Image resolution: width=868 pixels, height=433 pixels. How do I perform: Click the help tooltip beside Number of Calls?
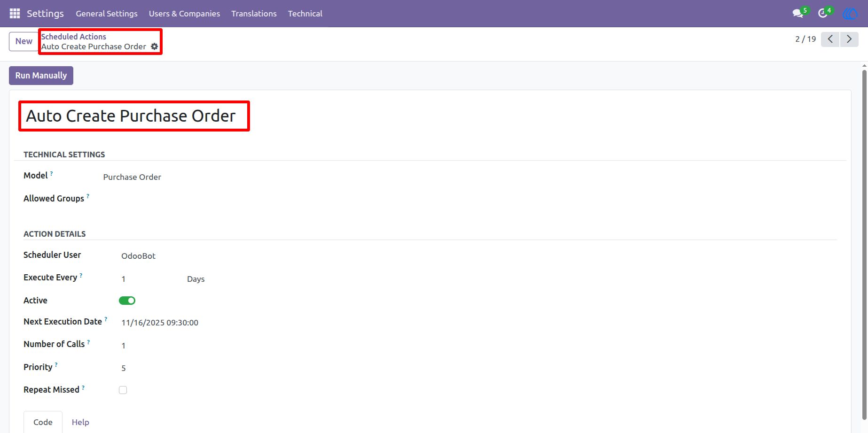click(88, 342)
